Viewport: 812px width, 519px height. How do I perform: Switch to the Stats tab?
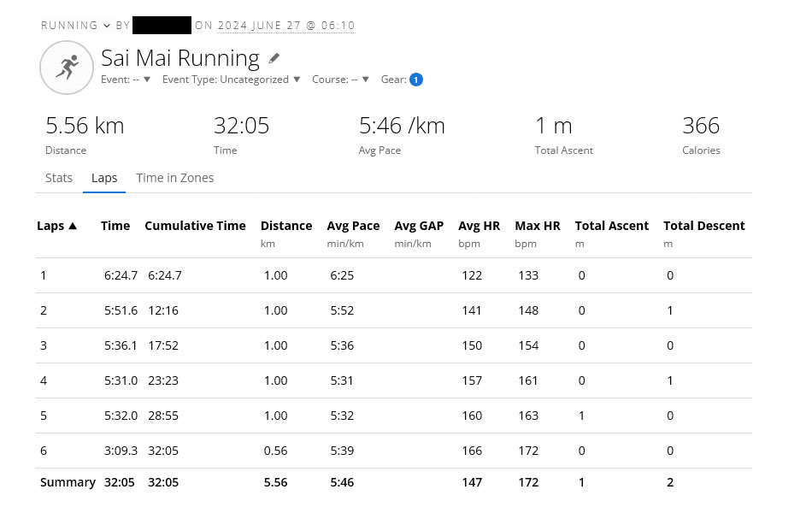(x=59, y=178)
